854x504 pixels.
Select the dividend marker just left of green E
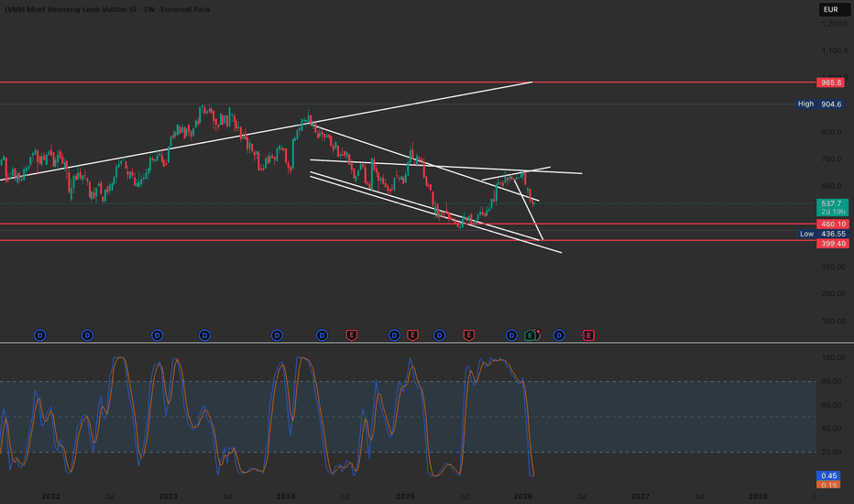pos(511,335)
